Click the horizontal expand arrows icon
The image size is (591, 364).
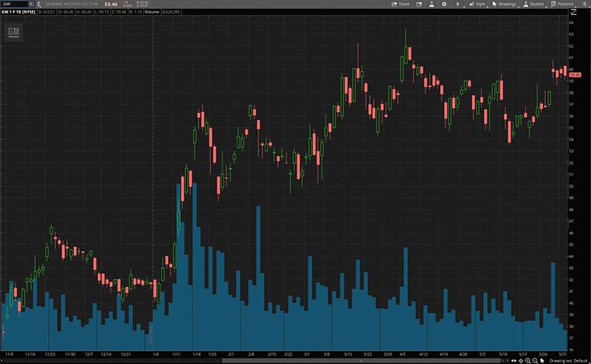pyautogui.click(x=514, y=361)
